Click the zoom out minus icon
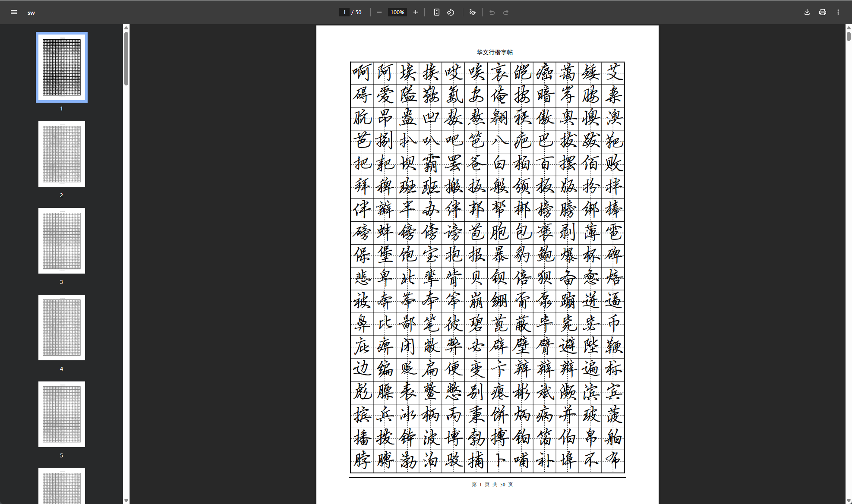 (x=379, y=12)
